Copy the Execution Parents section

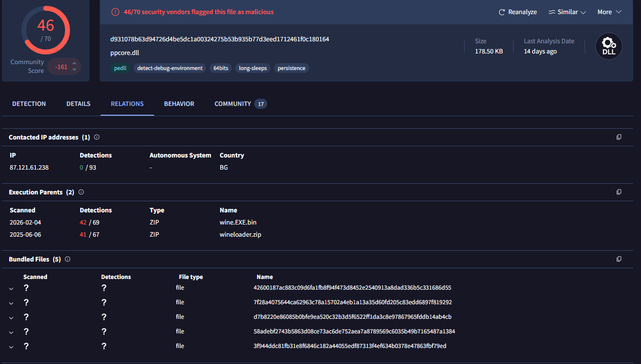click(x=619, y=192)
